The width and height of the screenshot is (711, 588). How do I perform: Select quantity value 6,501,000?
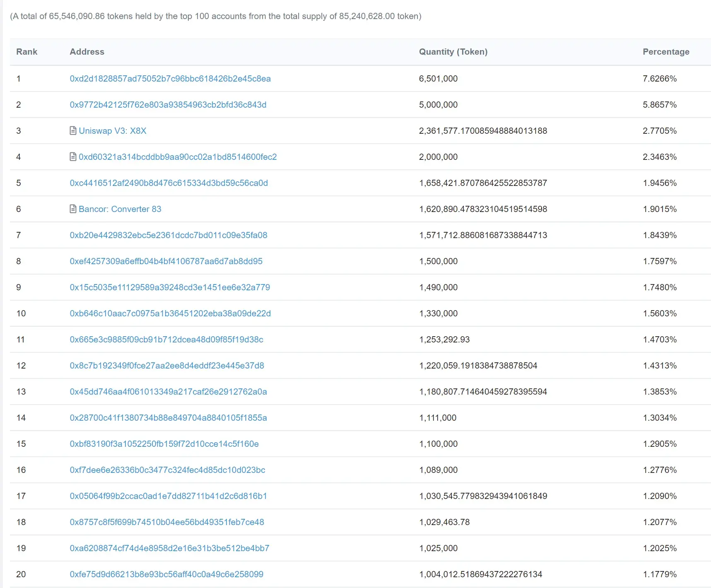click(439, 79)
